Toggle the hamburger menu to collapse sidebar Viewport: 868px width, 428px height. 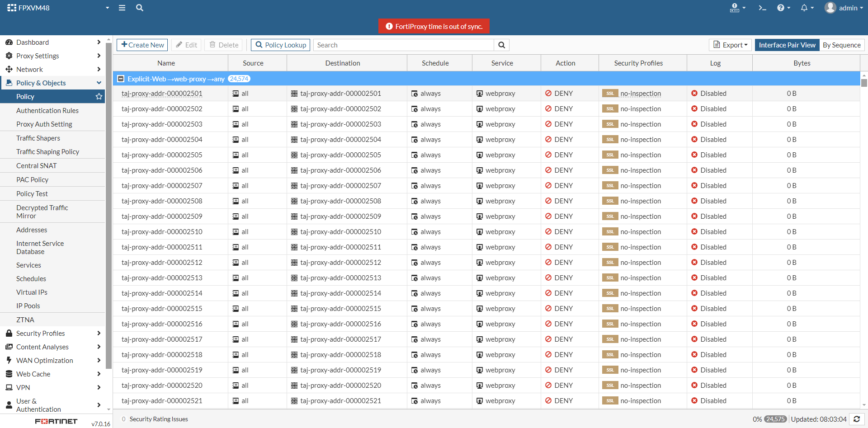tap(122, 8)
